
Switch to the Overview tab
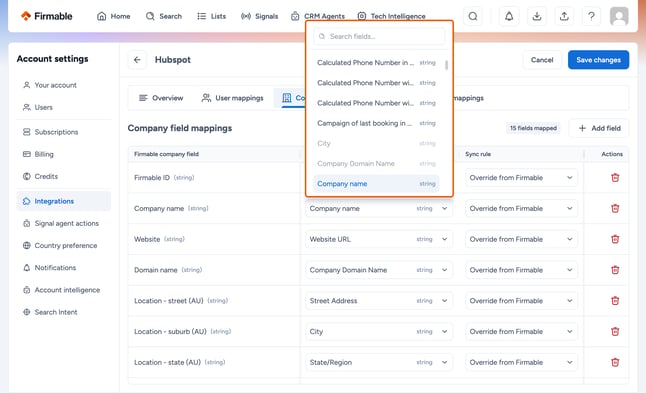[161, 98]
